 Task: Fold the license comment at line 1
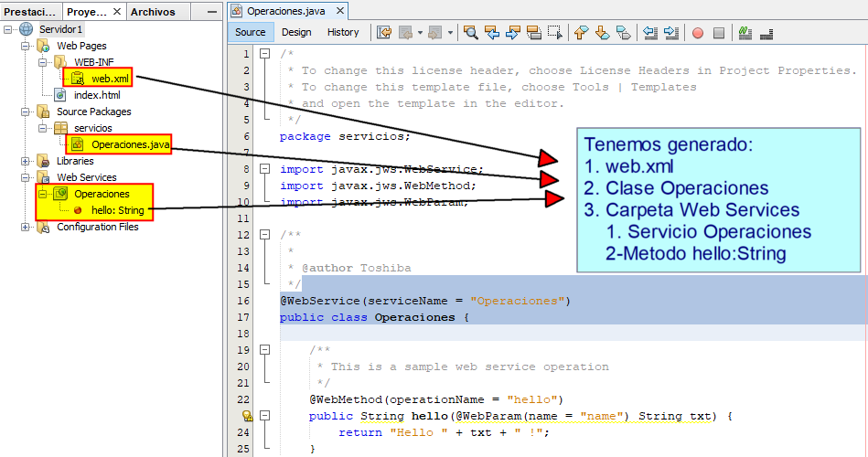tap(265, 54)
